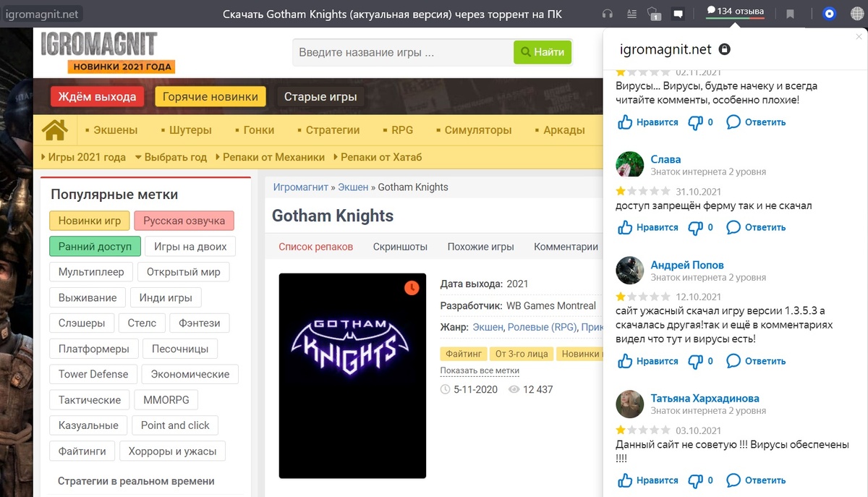The width and height of the screenshot is (868, 497).
Task: Toggle the site reviews chat icon
Action: click(678, 14)
